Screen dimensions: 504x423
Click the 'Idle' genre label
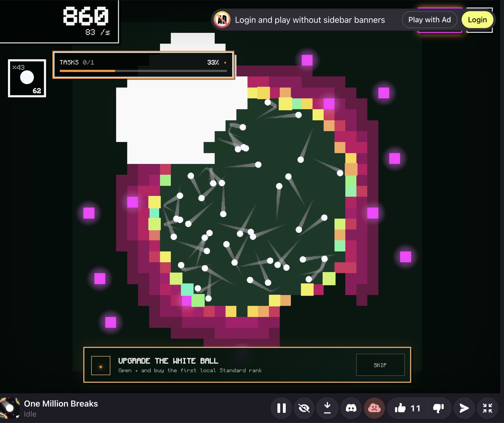coord(30,414)
